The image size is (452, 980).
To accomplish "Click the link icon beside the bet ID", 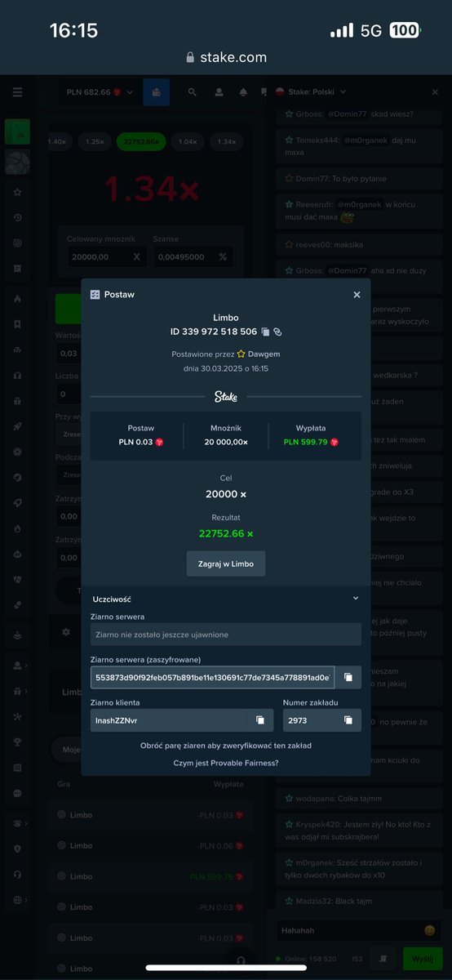I will (277, 332).
